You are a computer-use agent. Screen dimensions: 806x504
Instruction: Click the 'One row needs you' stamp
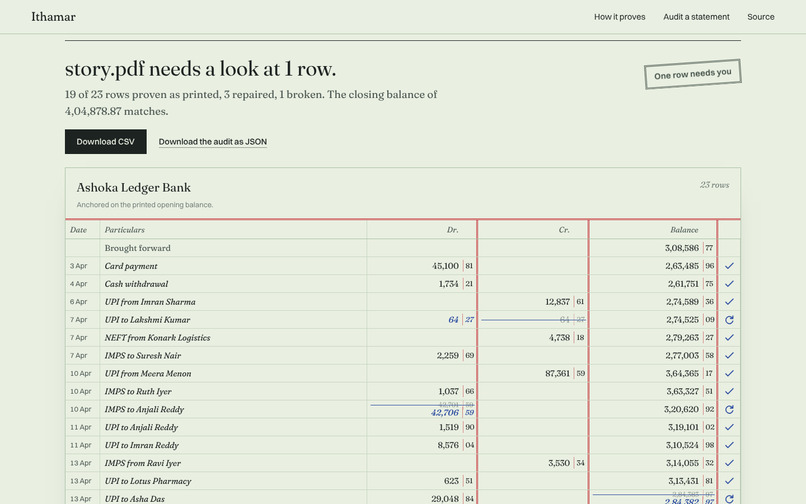(x=692, y=74)
